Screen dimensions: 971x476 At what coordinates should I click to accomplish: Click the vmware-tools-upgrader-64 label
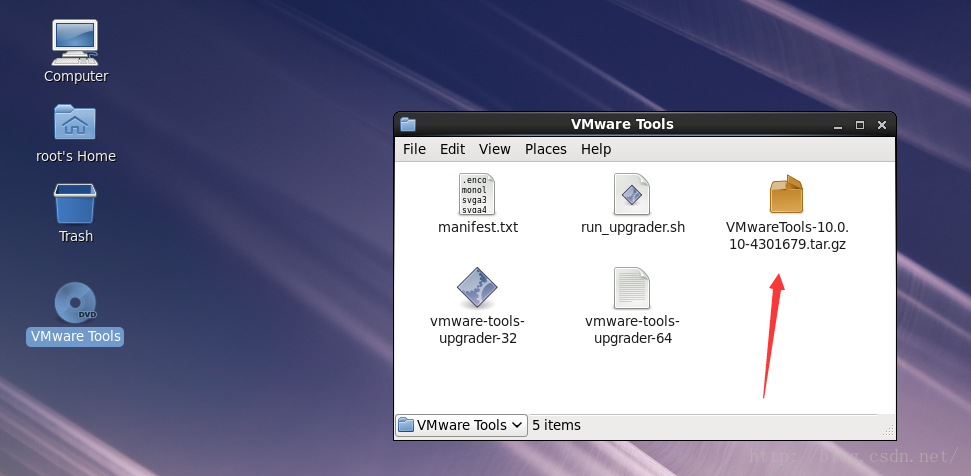(632, 330)
